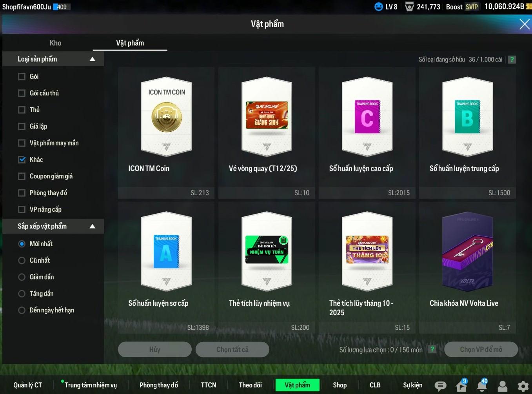Uncheck the Khác filter checkbox
532x394 pixels.
[22, 160]
